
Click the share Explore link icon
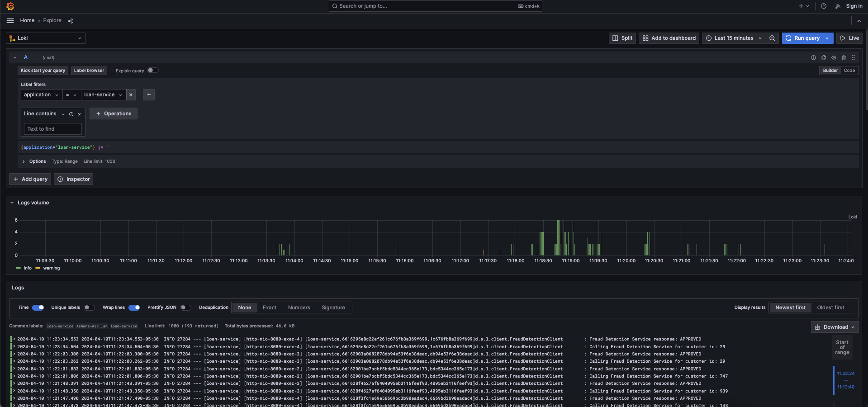pos(70,21)
